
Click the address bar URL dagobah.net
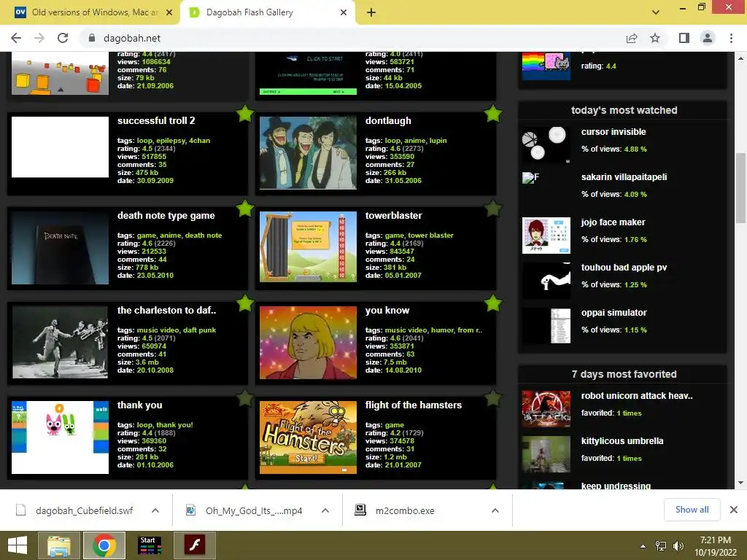point(132,38)
